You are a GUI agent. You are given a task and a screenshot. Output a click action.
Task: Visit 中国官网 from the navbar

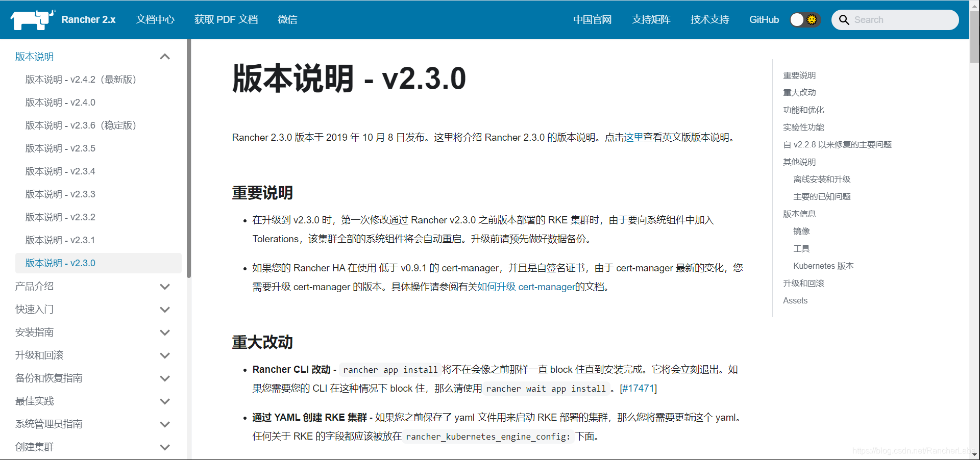click(592, 20)
